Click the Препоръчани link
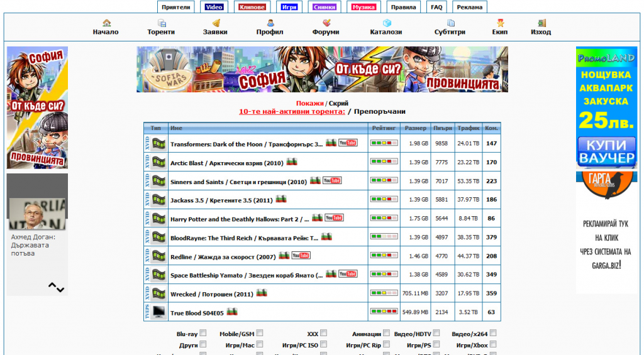 pos(379,112)
